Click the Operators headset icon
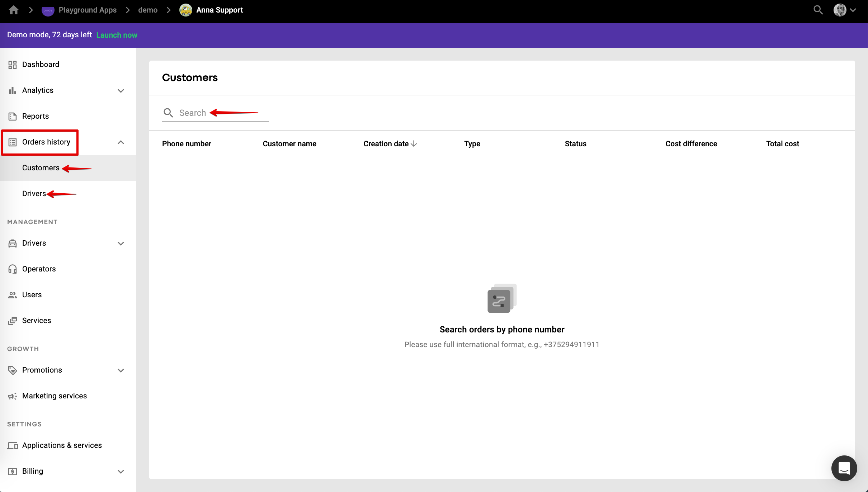 pyautogui.click(x=13, y=269)
